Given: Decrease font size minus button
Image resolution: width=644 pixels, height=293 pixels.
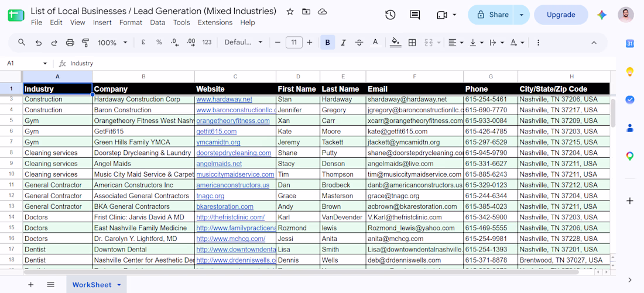Looking at the screenshot, I should point(278,42).
